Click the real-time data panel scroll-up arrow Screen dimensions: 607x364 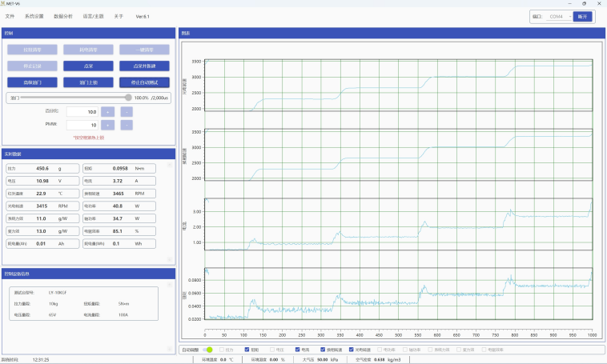pyautogui.click(x=170, y=165)
